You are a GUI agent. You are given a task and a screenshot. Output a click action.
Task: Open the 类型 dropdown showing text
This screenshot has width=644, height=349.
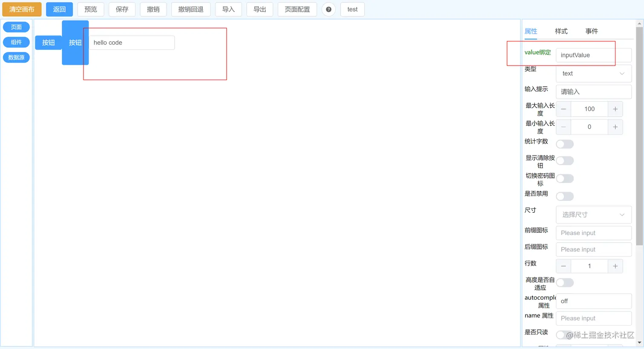pyautogui.click(x=593, y=73)
